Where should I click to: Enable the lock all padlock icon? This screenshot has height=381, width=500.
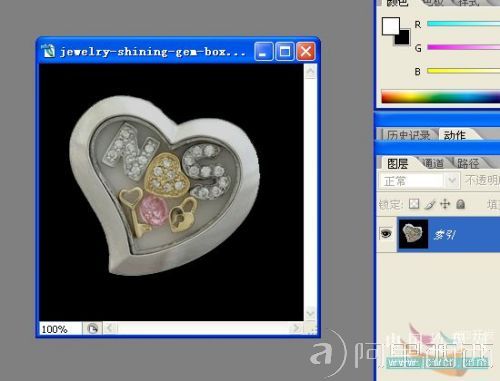pyautogui.click(x=461, y=204)
